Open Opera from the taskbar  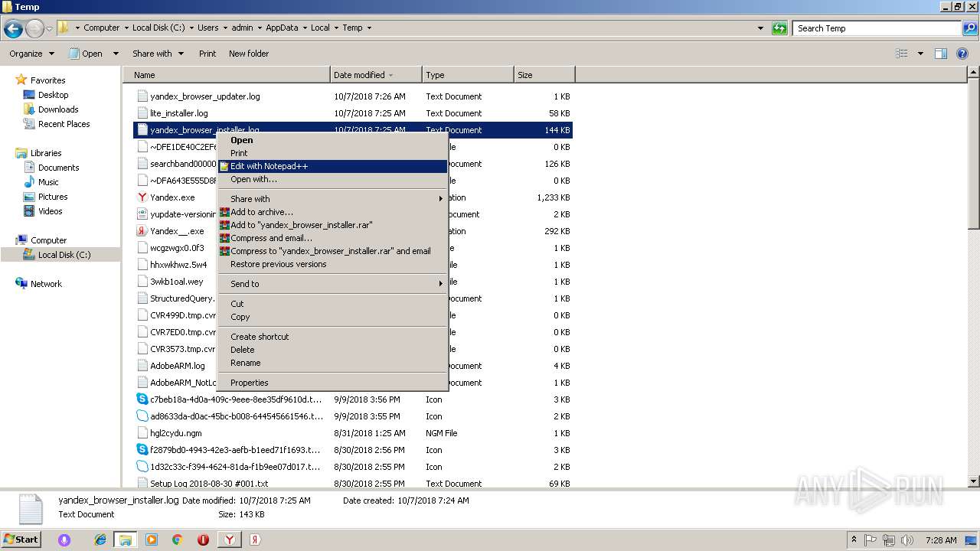pyautogui.click(x=203, y=540)
